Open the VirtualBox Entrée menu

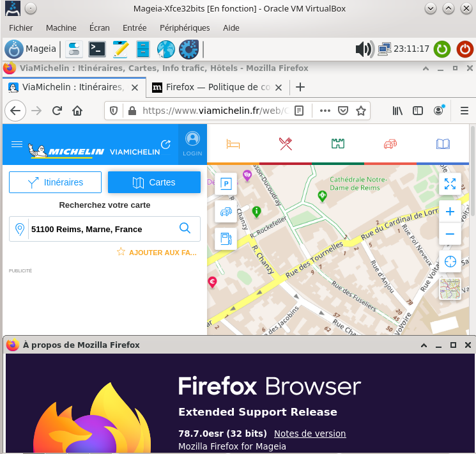pos(134,28)
